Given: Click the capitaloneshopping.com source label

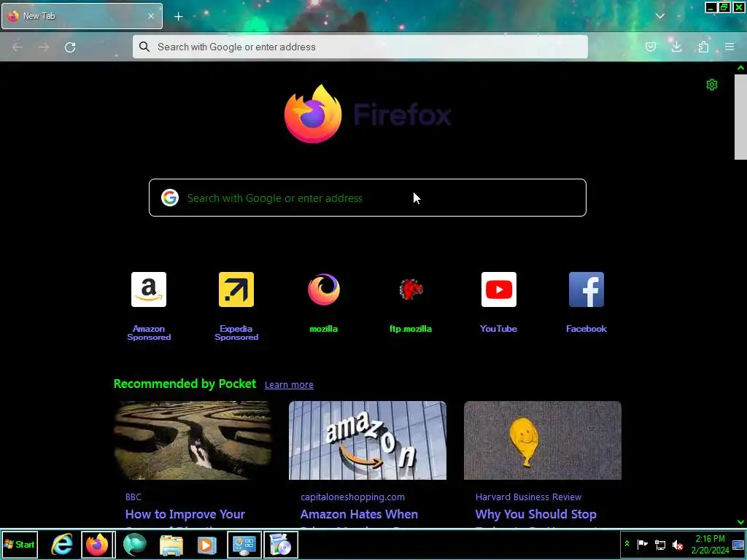Looking at the screenshot, I should 352,497.
